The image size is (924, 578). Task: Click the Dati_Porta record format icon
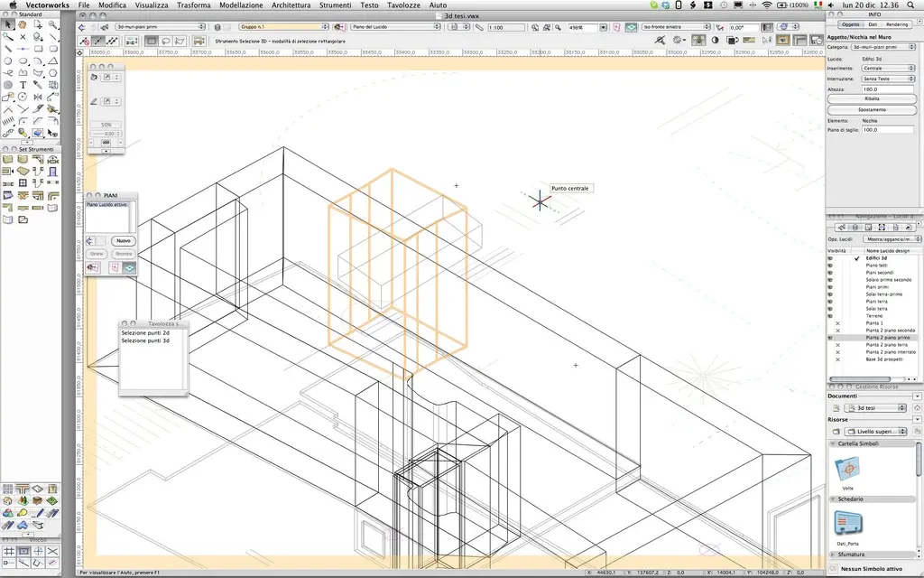848,525
